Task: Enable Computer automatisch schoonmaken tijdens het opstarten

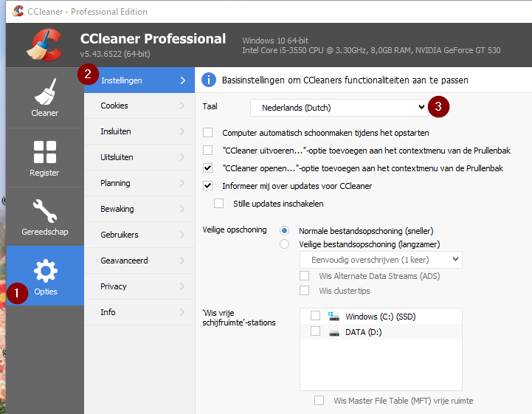Action: [x=207, y=132]
